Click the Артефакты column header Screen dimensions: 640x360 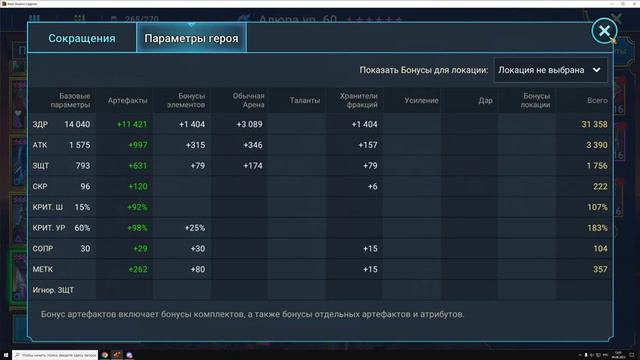point(127,100)
